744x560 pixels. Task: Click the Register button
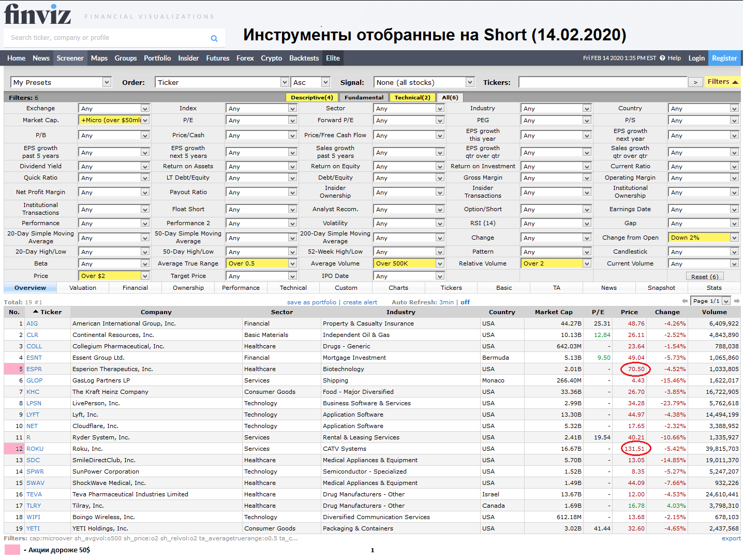(x=724, y=58)
